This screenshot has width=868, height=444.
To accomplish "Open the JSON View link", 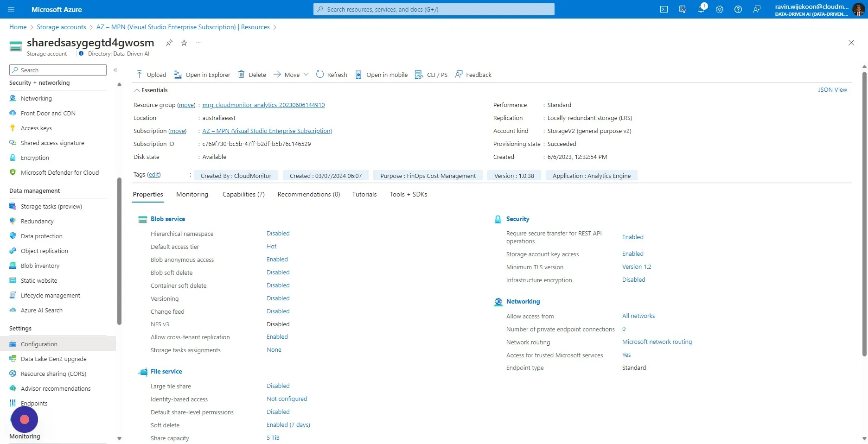I will point(832,90).
